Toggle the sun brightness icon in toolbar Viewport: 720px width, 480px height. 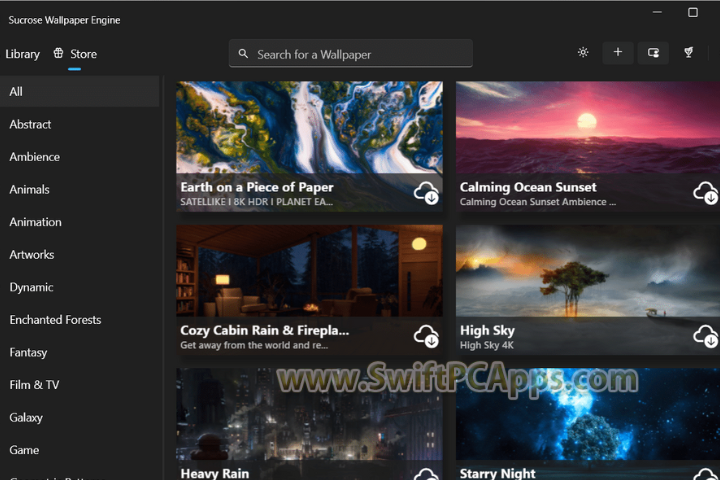583,52
